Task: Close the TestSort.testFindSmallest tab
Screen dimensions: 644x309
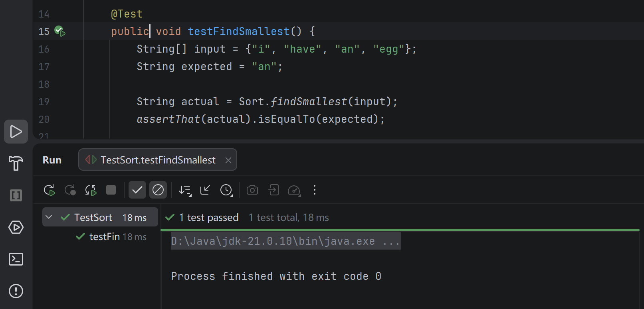Action: 228,160
